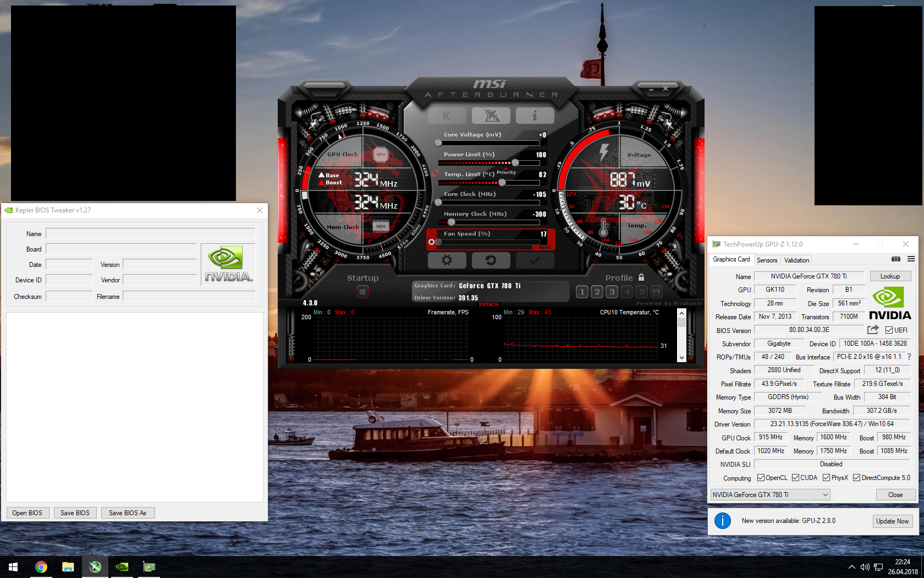The height and width of the screenshot is (578, 924).
Task: Click the Close button in GPU-Z
Action: coord(895,495)
